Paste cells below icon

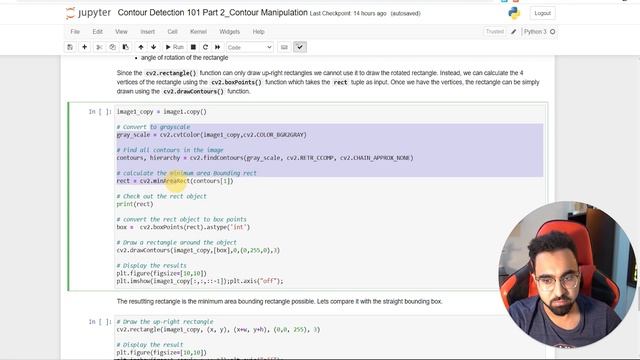click(x=126, y=47)
